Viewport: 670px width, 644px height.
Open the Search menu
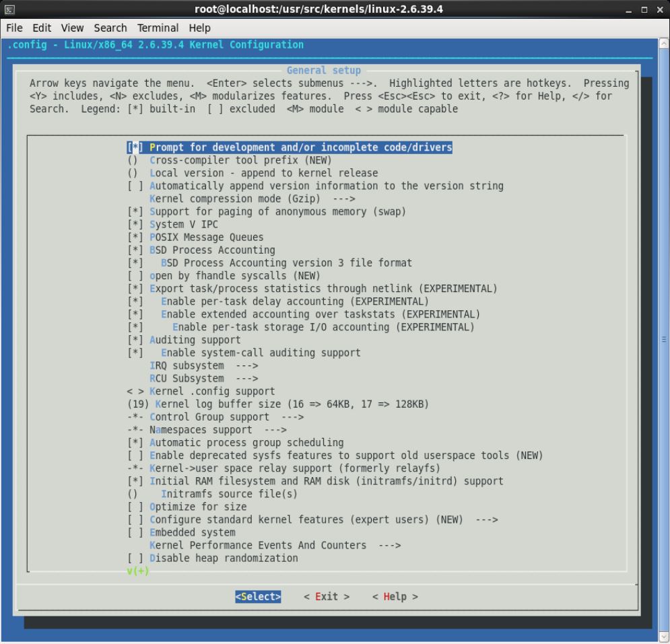(x=110, y=28)
